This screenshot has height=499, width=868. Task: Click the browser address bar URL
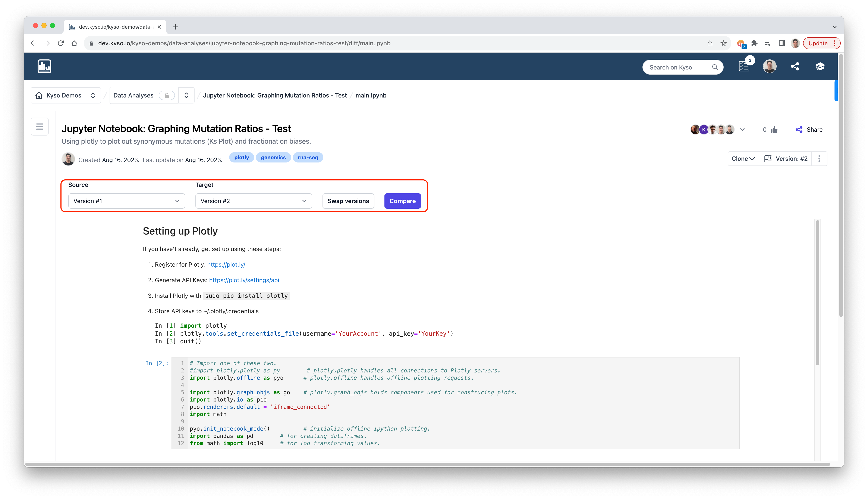(244, 43)
